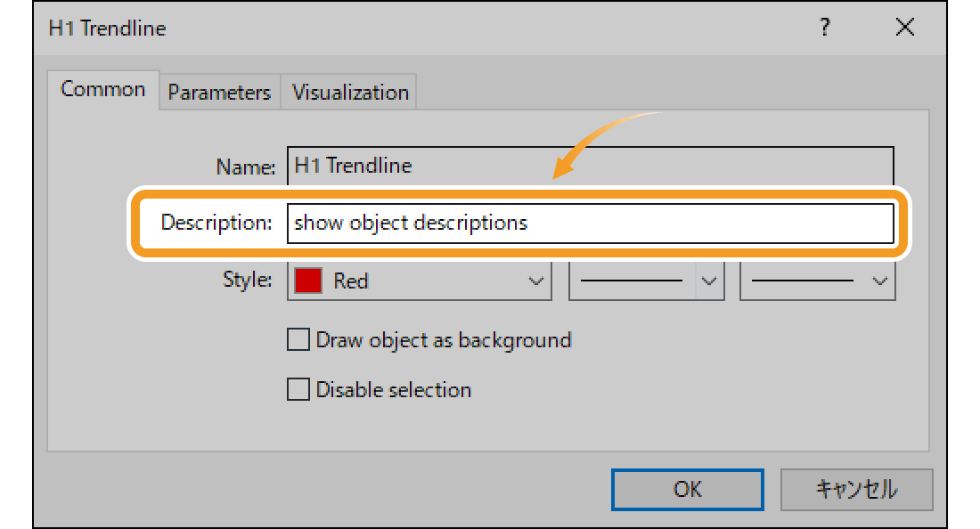
Task: Click the question mark help icon
Action: (x=825, y=27)
